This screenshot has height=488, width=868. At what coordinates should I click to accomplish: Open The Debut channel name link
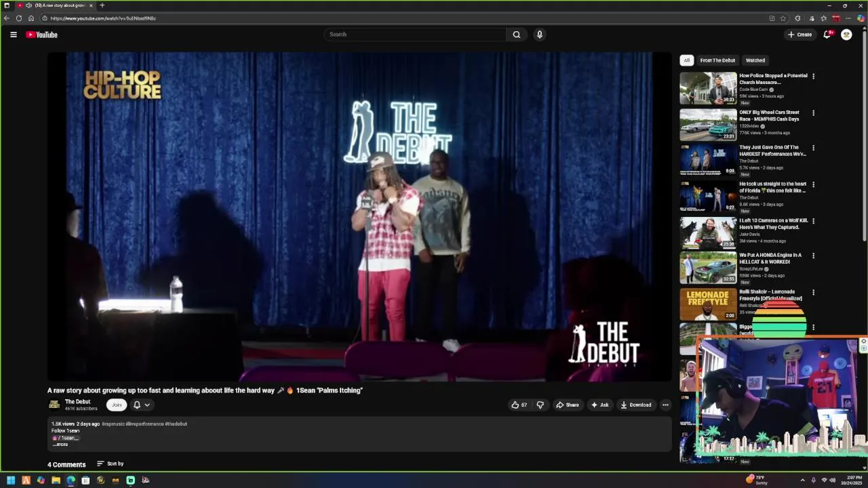tap(77, 402)
